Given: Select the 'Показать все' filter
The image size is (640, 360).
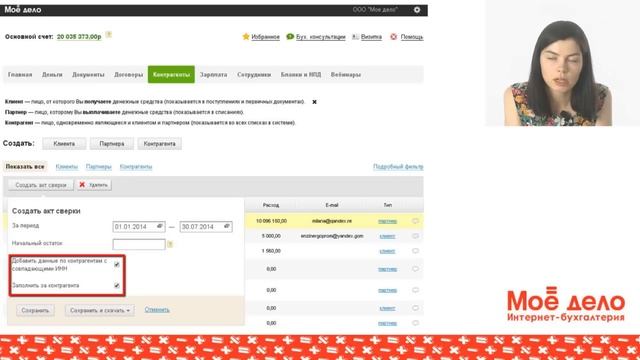Looking at the screenshot, I should (25, 167).
